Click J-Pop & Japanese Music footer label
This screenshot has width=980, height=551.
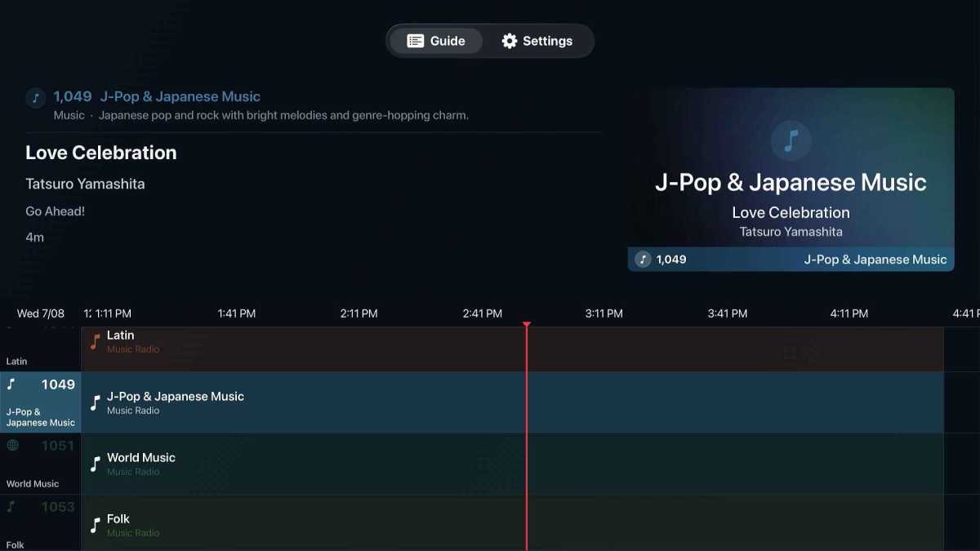875,260
